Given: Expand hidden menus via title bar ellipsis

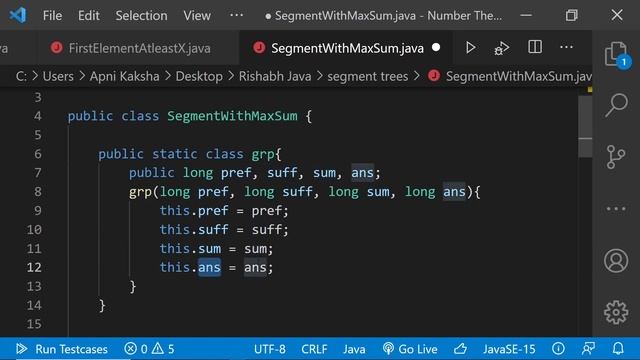Looking at the screenshot, I should click(236, 16).
